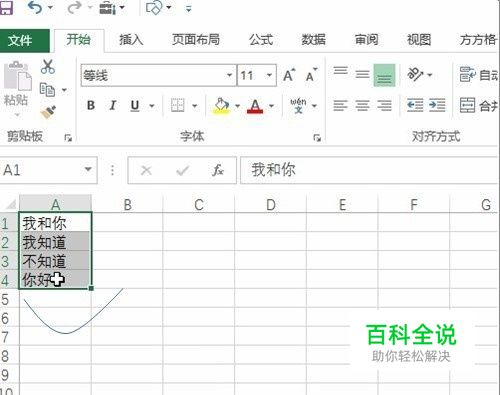Click the 粘贴 paste button
The height and width of the screenshot is (395, 500).
(x=17, y=87)
